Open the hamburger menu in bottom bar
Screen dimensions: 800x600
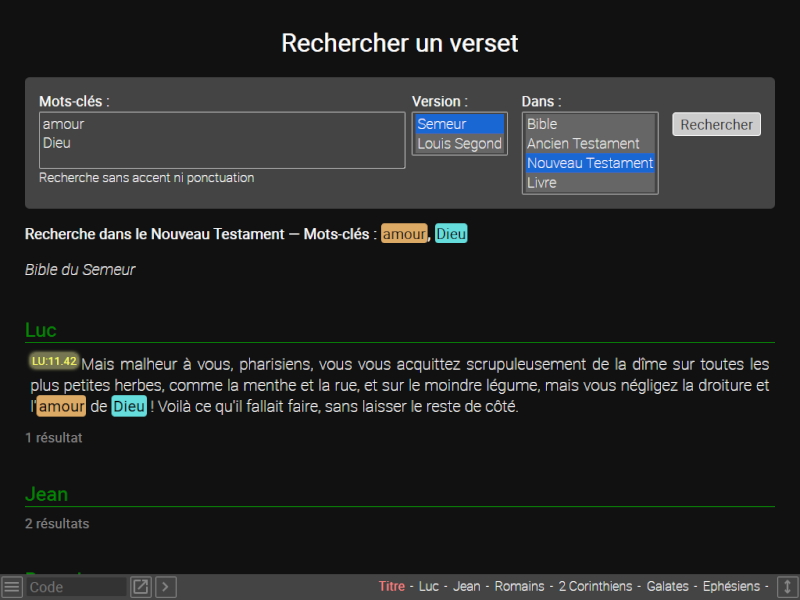pyautogui.click(x=11, y=587)
